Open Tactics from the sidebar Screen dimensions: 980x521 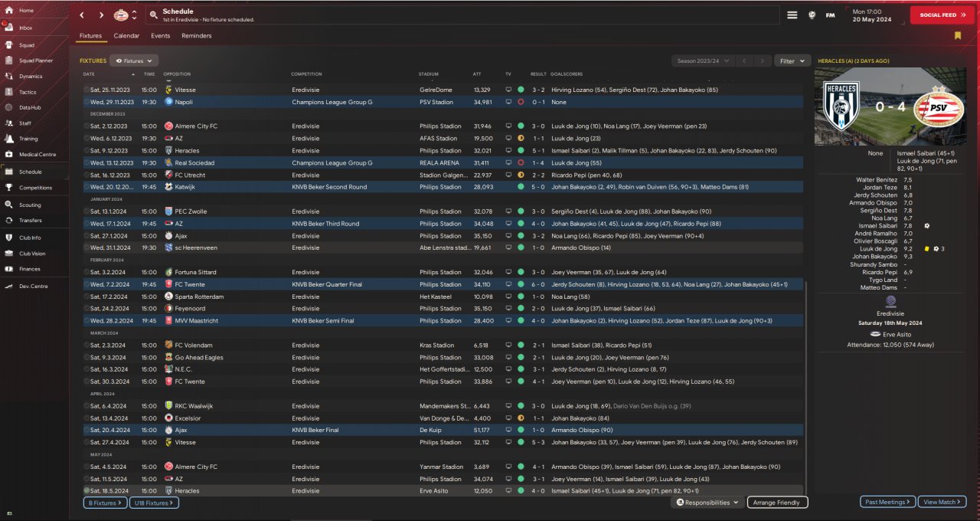click(28, 92)
